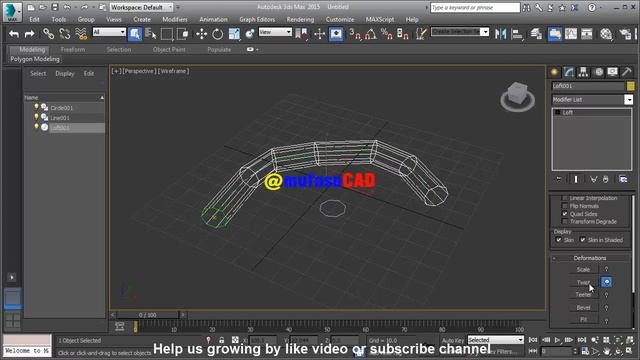Click the Auto Key button

click(x=453, y=340)
